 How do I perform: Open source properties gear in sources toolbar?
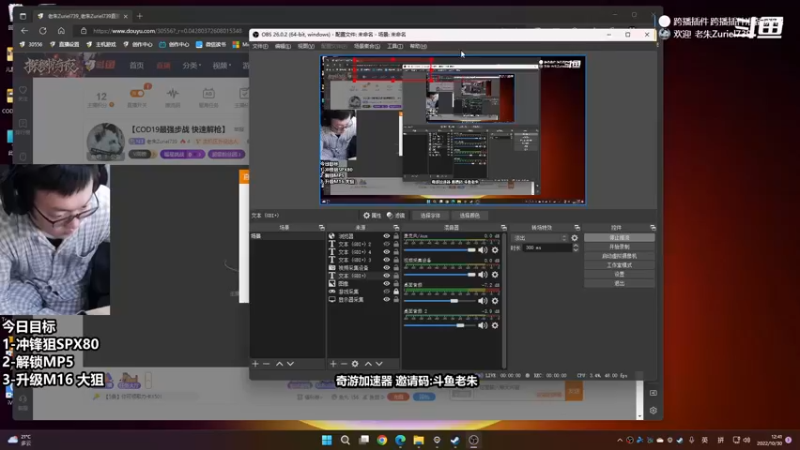click(x=355, y=364)
